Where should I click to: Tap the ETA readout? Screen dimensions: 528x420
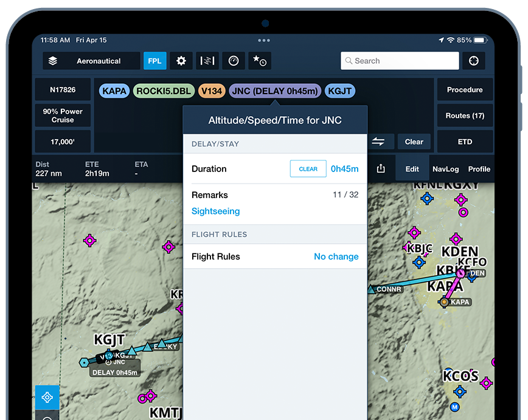pos(141,169)
